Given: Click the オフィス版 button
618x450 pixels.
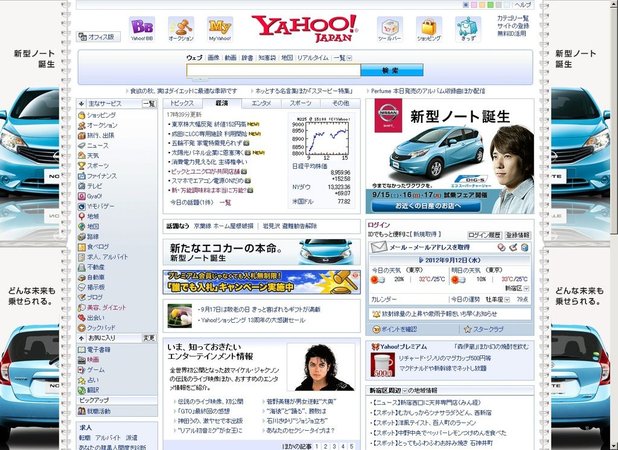Looking at the screenshot, I should tap(98, 37).
